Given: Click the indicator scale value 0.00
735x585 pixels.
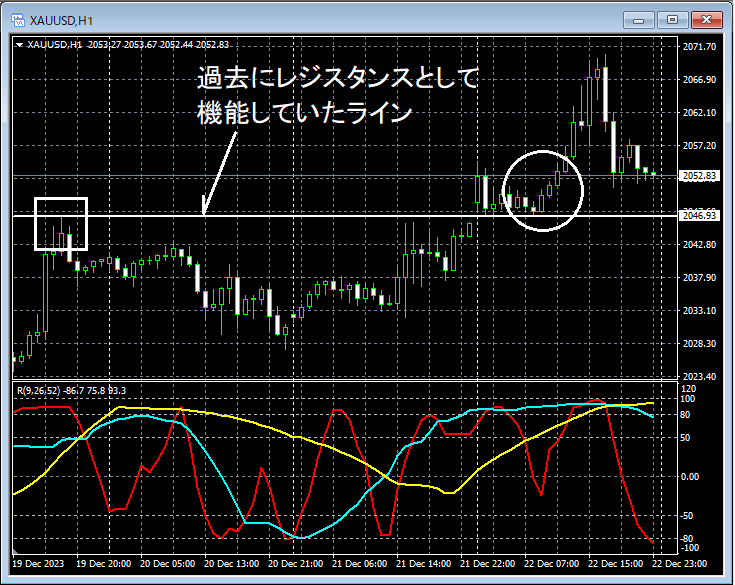Looking at the screenshot, I should point(690,477).
